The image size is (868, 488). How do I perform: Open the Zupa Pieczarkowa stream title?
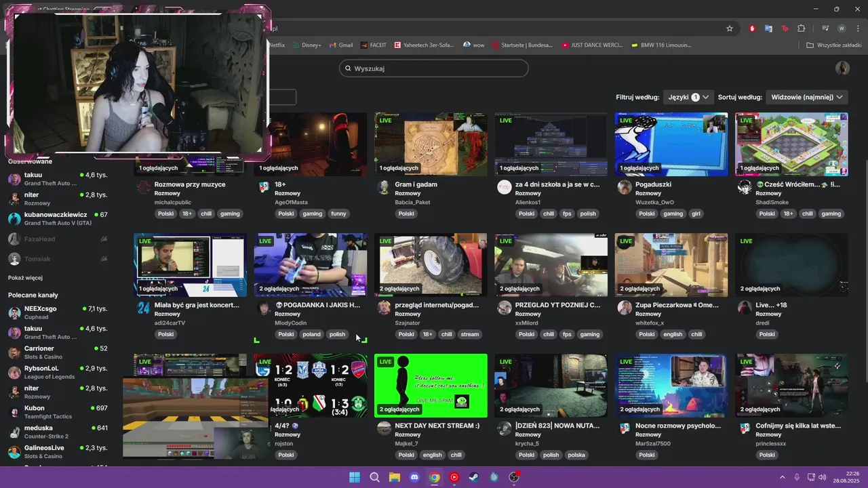tap(677, 305)
